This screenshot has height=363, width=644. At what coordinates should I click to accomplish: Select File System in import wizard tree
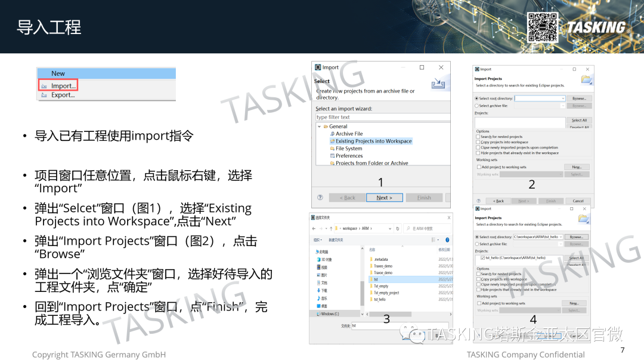[346, 149]
